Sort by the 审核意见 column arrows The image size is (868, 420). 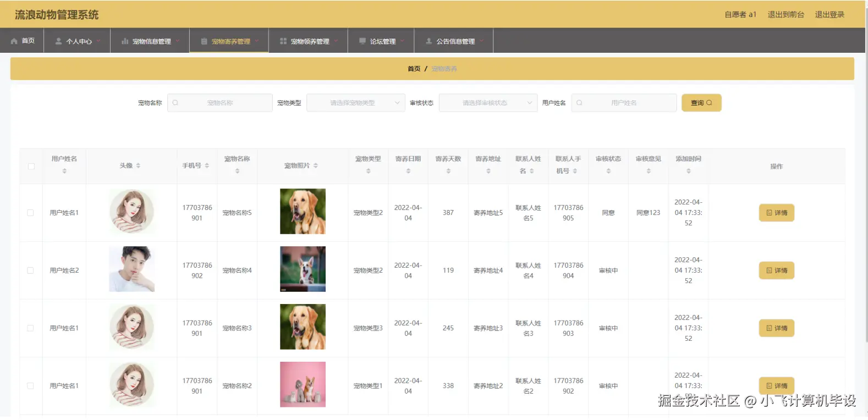click(649, 171)
